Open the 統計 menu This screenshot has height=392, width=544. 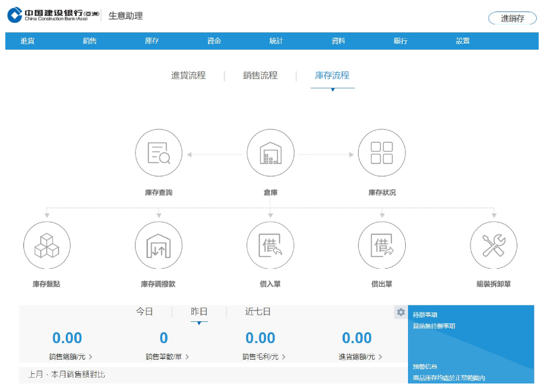coord(276,41)
